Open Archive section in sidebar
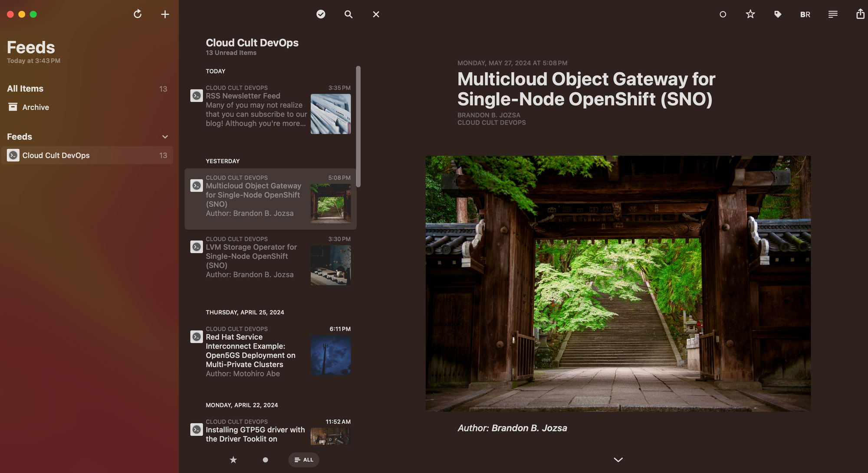The height and width of the screenshot is (473, 868). tap(35, 107)
